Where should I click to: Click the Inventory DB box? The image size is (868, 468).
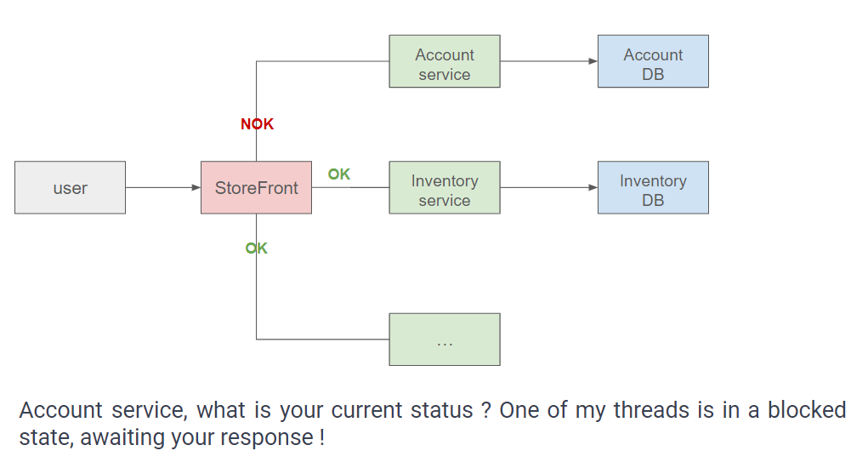(653, 188)
